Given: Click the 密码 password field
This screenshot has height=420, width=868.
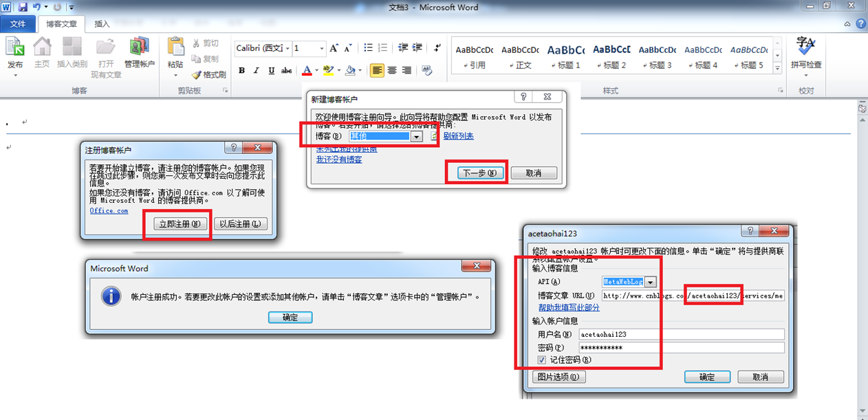Looking at the screenshot, I should click(x=681, y=348).
